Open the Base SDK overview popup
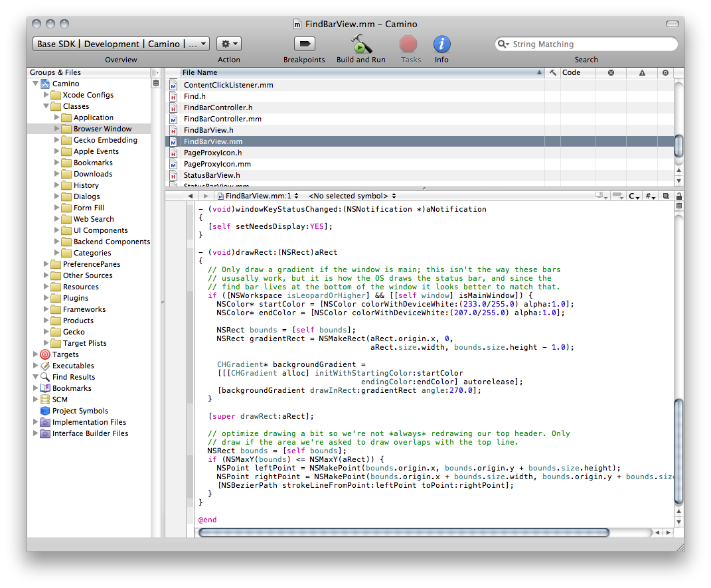This screenshot has width=711, height=588. 121,44
